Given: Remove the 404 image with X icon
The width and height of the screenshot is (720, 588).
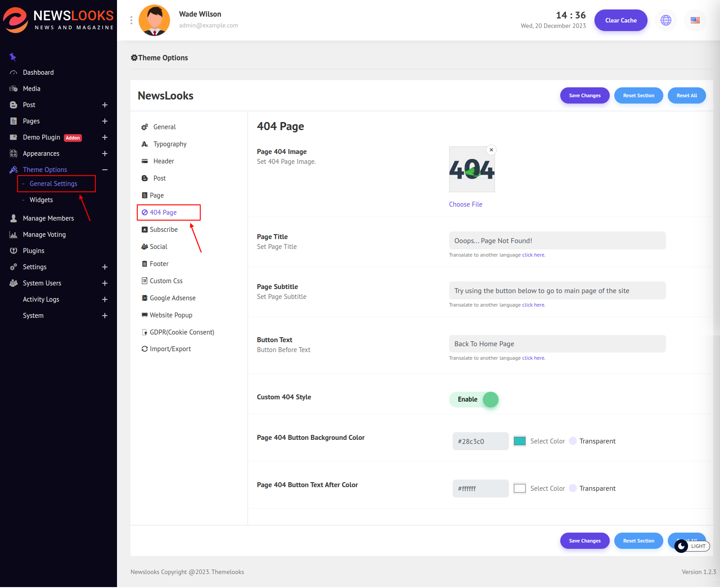Looking at the screenshot, I should tap(491, 150).
